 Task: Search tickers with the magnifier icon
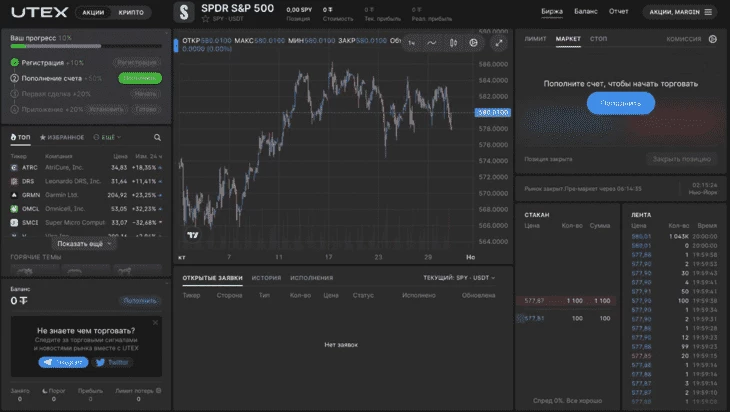click(x=157, y=137)
